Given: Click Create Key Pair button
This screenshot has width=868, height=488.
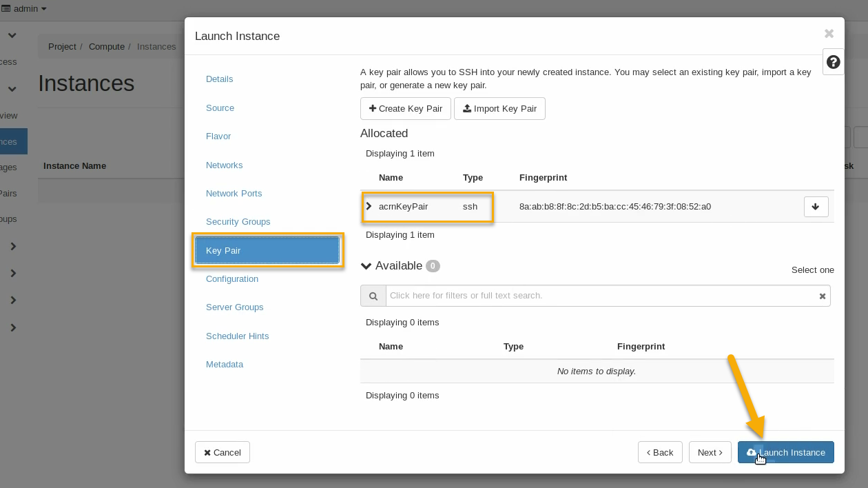Looking at the screenshot, I should pyautogui.click(x=406, y=109).
